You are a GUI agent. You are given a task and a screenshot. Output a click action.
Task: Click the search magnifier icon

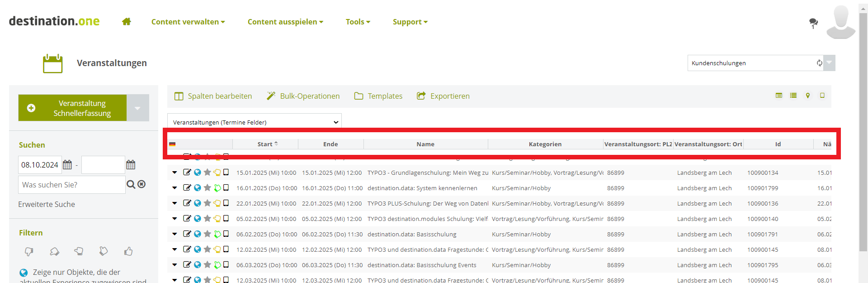(131, 184)
